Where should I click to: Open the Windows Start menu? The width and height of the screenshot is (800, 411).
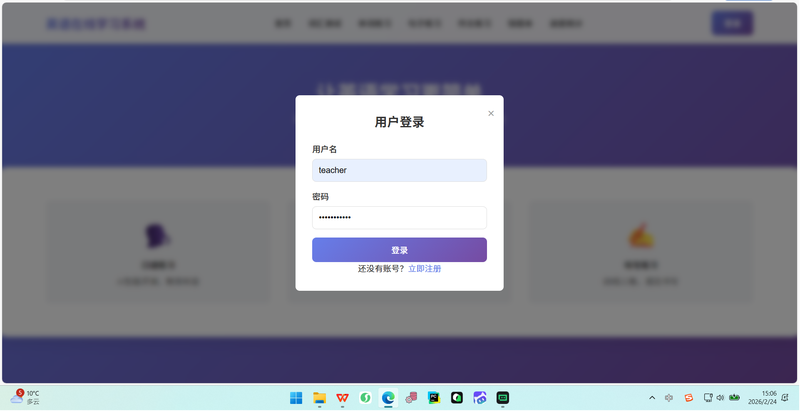click(x=296, y=398)
